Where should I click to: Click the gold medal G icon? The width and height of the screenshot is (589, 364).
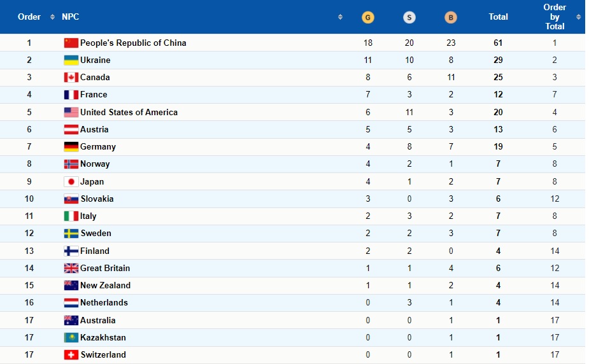pyautogui.click(x=368, y=17)
